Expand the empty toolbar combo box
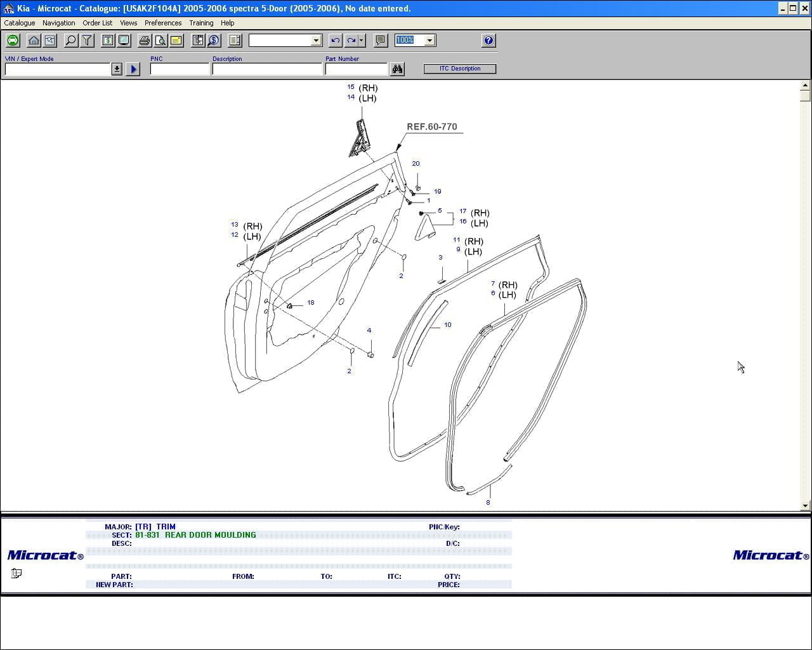The width and height of the screenshot is (812, 650). pos(316,41)
